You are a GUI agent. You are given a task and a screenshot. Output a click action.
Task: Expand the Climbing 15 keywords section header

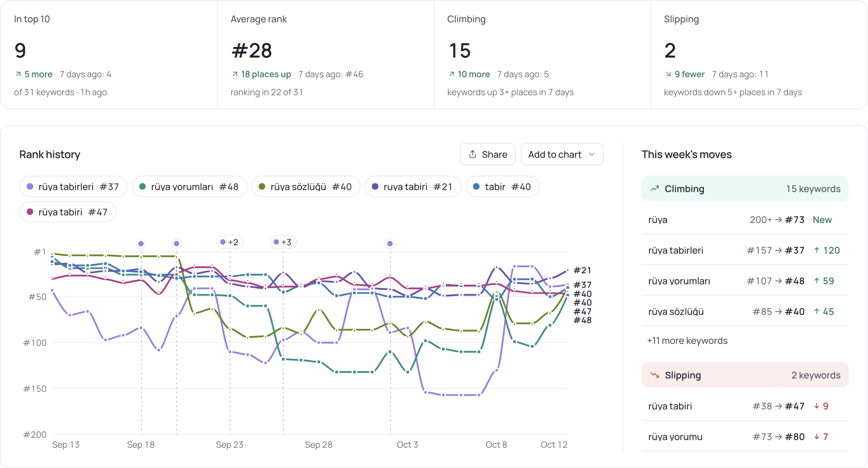[x=745, y=189]
